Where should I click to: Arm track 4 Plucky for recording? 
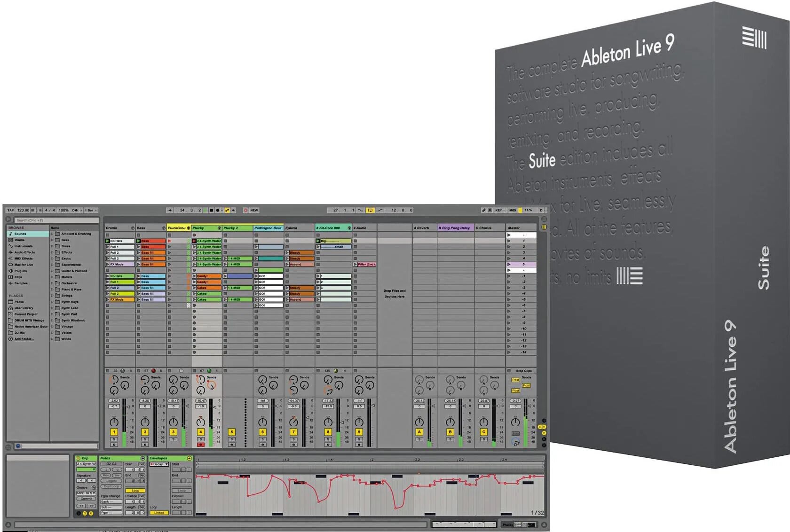pos(201,445)
